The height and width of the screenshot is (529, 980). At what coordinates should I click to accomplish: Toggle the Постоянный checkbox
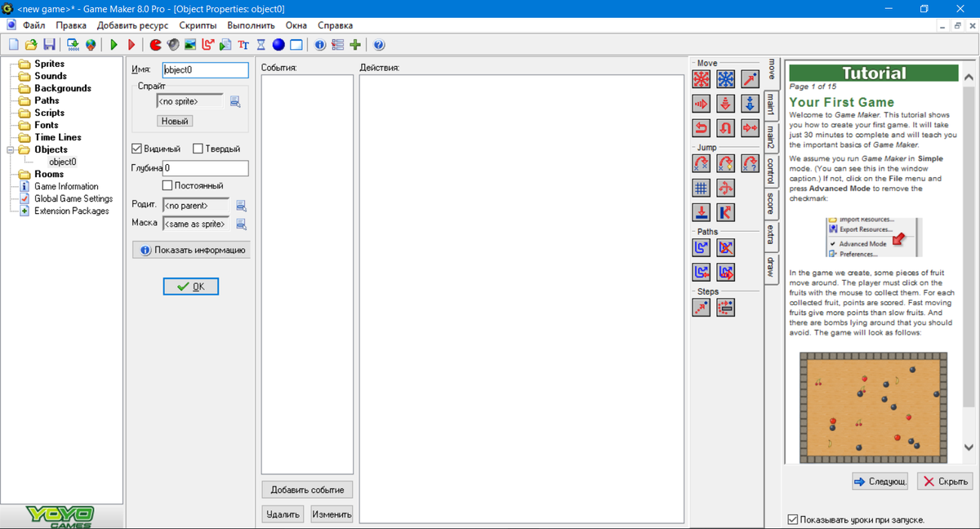point(167,186)
